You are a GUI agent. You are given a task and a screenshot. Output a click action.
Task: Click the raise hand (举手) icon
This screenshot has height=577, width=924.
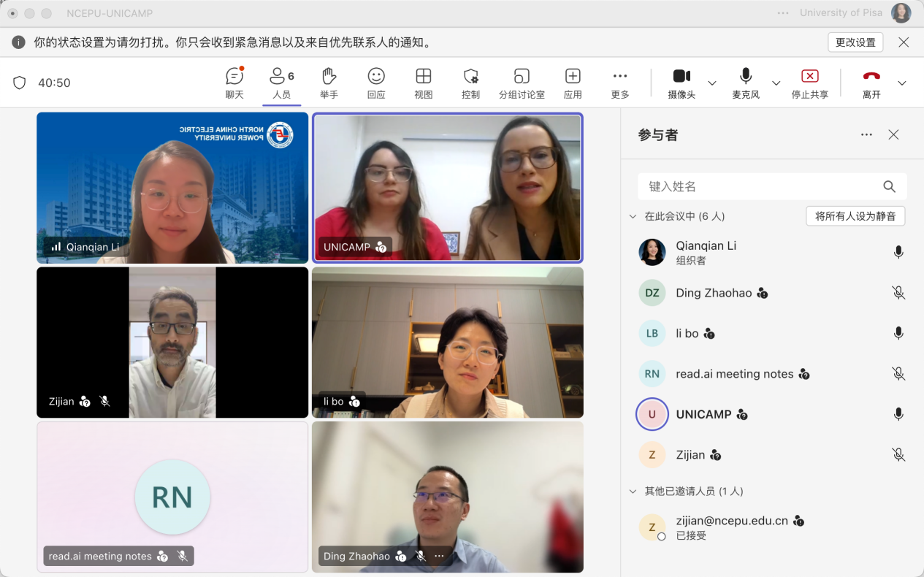pyautogui.click(x=329, y=77)
